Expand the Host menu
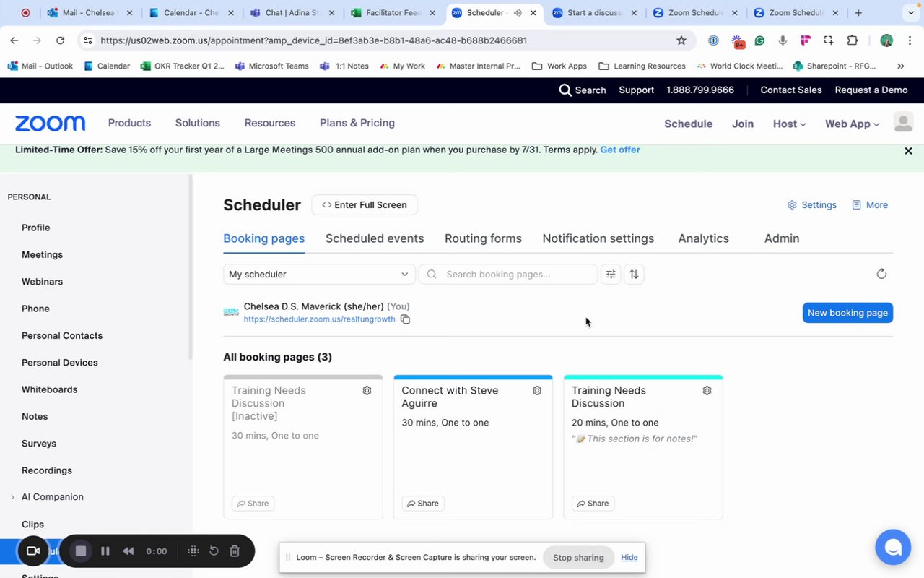This screenshot has height=578, width=924. (x=789, y=124)
